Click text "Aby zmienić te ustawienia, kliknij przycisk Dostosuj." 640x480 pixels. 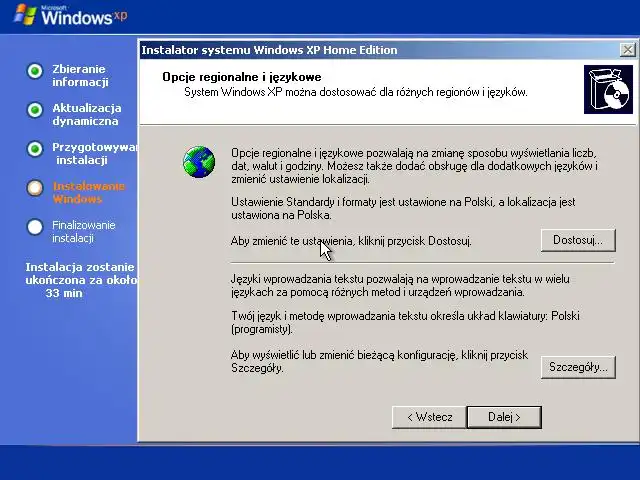tap(351, 241)
